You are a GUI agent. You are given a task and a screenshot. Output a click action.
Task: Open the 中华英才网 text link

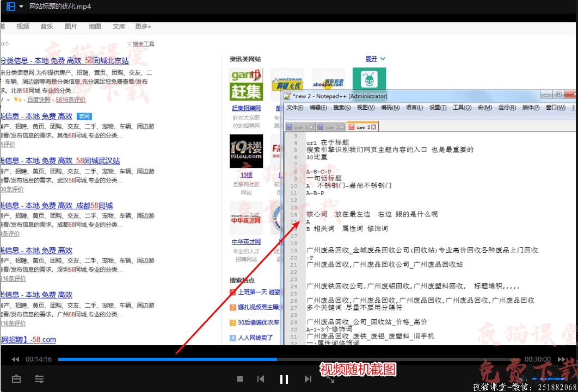[246, 242]
